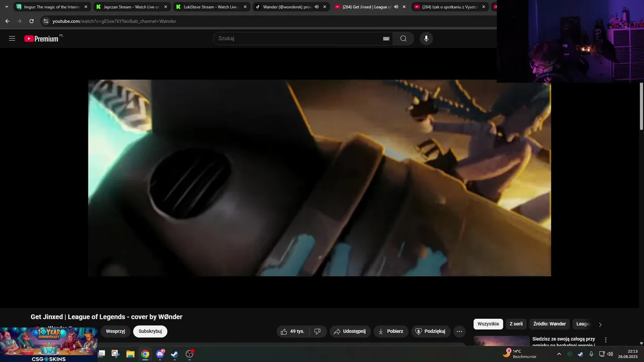Open Siedzisz ze swoją załogą video thumbnail
Image resolution: width=644 pixels, height=362 pixels.
(x=502, y=341)
